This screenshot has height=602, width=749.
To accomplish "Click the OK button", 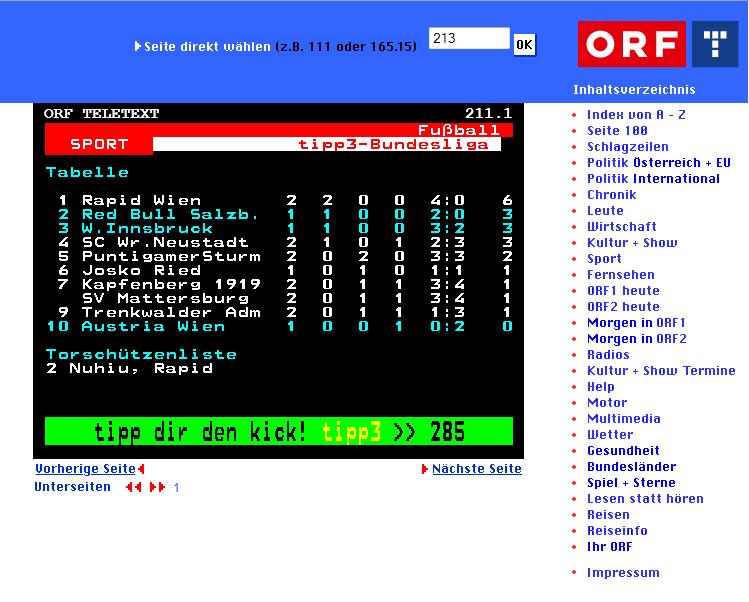I will 524,45.
